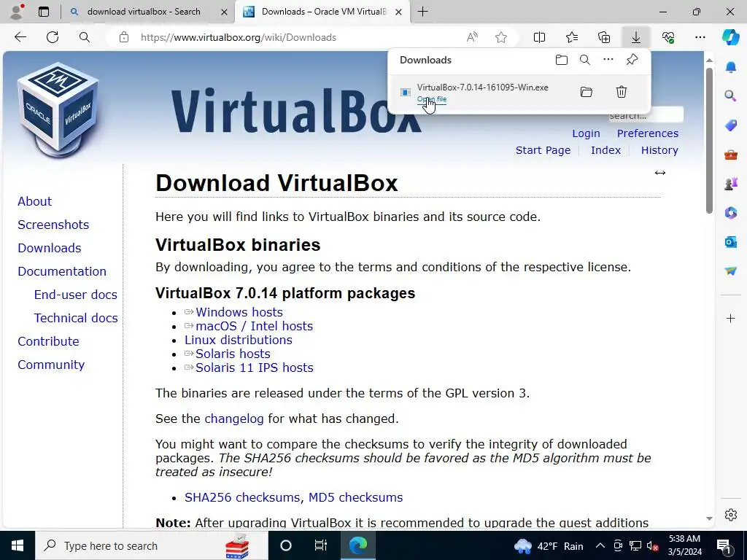The height and width of the screenshot is (560, 747).
Task: Open Technical docs navigation link
Action: click(x=76, y=318)
